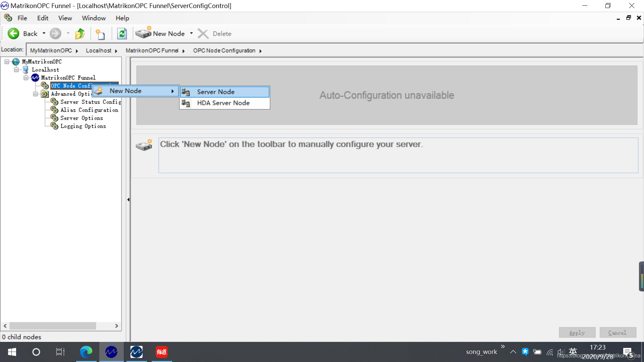Click the OPC Node Configuration gear icon
The image size is (644, 362).
coord(45,85)
